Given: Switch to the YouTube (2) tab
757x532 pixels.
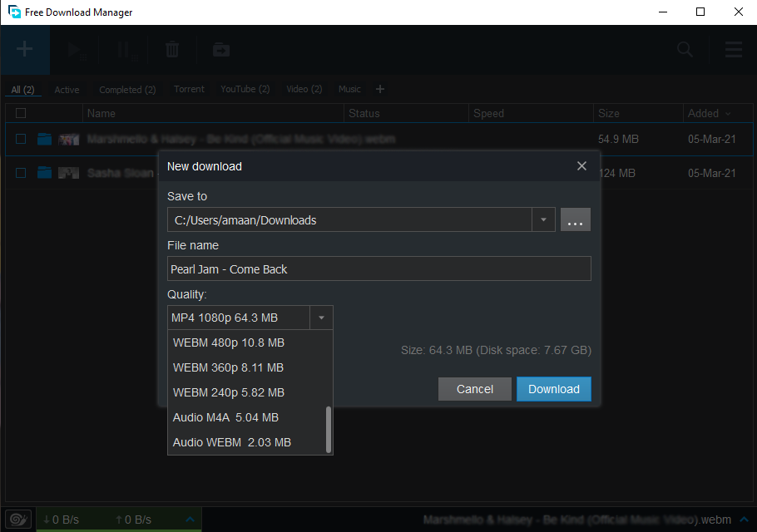Looking at the screenshot, I should pyautogui.click(x=245, y=89).
